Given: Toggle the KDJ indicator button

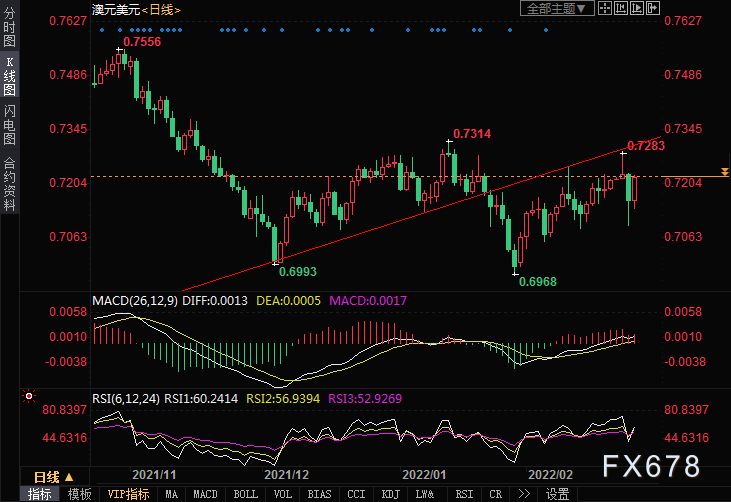Looking at the screenshot, I should click(x=390, y=494).
